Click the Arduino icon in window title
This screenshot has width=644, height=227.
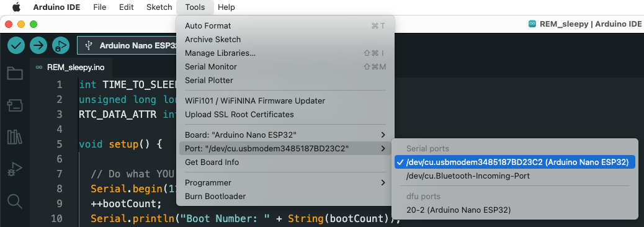click(x=532, y=24)
